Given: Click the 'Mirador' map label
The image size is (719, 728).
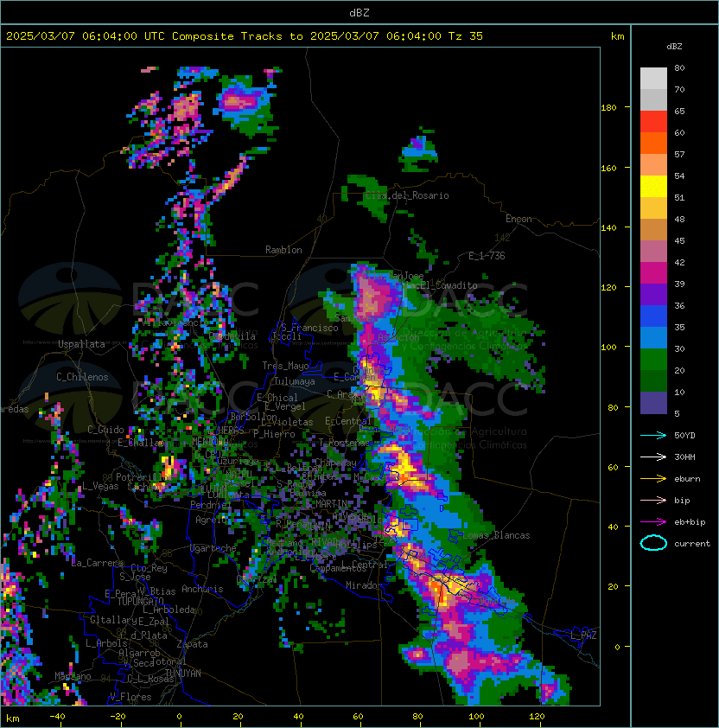Looking at the screenshot, I should (x=364, y=585).
